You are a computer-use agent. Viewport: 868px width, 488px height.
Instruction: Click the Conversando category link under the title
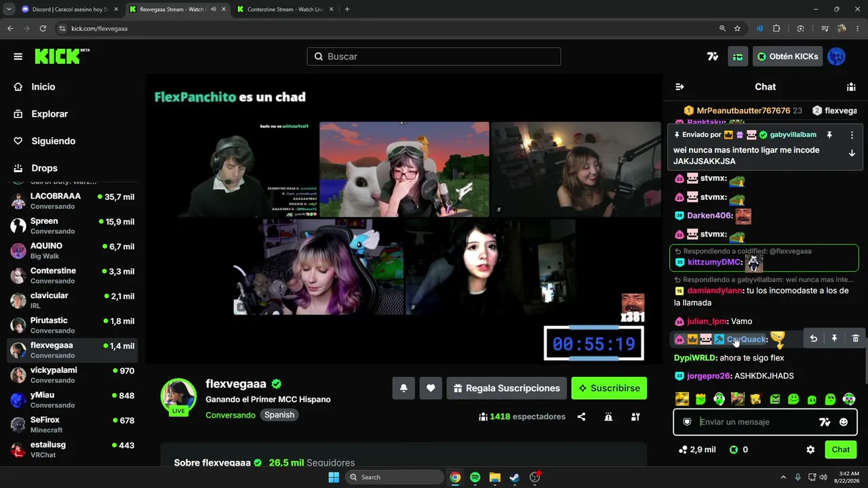tap(231, 415)
